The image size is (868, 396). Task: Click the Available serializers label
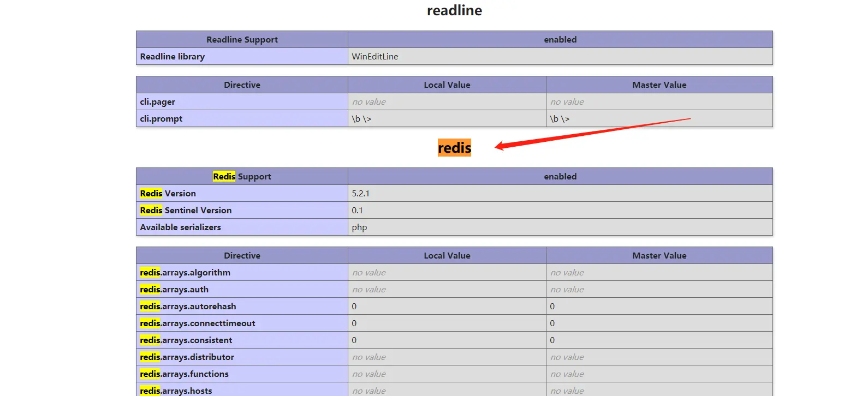click(180, 227)
